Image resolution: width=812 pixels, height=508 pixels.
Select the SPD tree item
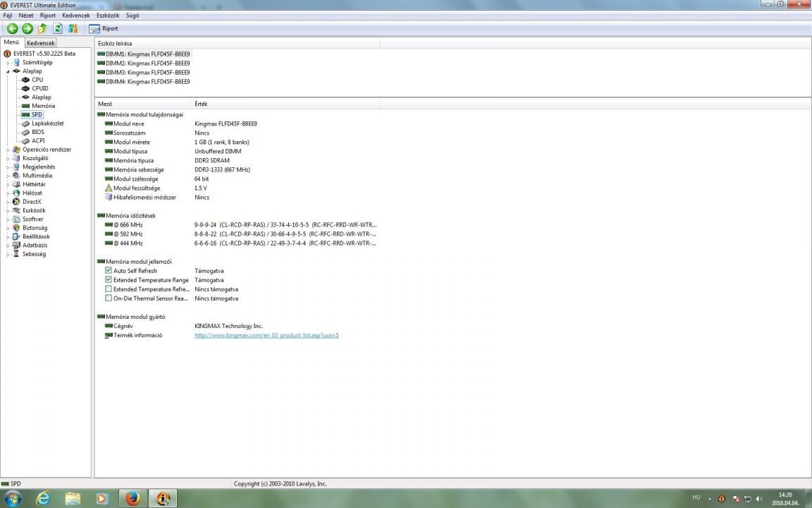pyautogui.click(x=37, y=114)
